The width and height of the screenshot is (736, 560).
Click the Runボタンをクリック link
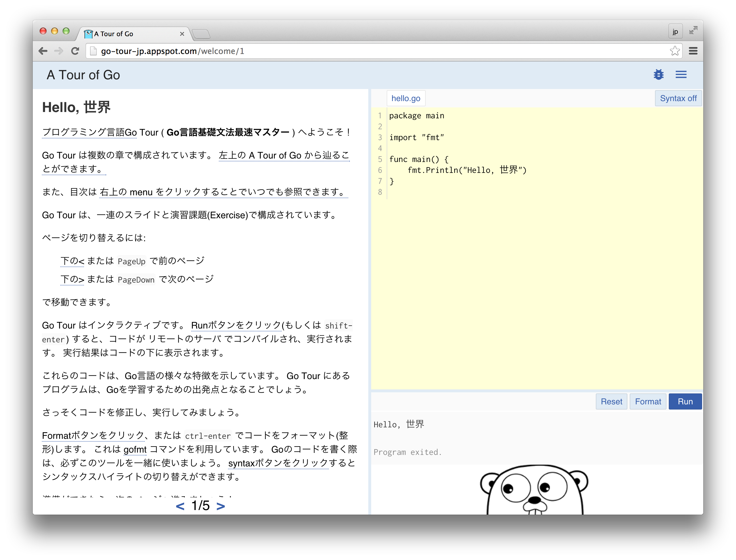pos(236,325)
